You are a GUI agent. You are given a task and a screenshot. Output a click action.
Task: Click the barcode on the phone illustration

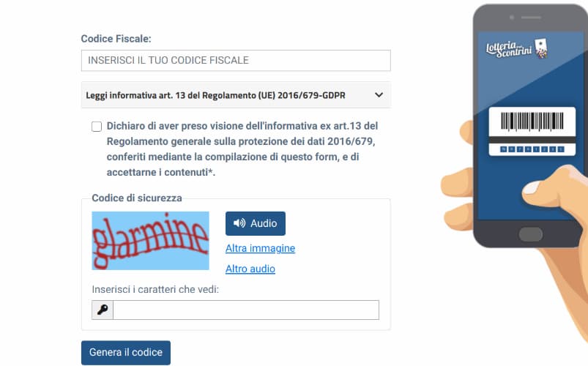point(532,122)
